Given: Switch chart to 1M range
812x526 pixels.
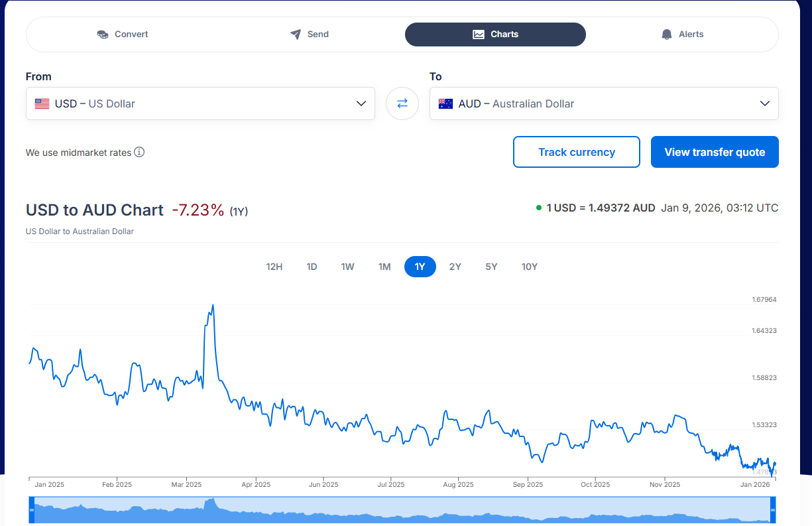Looking at the screenshot, I should pos(384,267).
